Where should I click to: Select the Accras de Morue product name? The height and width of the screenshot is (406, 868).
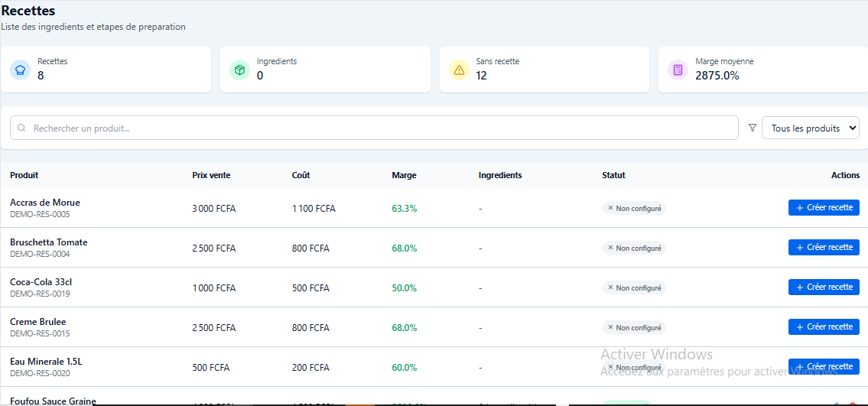coord(45,203)
